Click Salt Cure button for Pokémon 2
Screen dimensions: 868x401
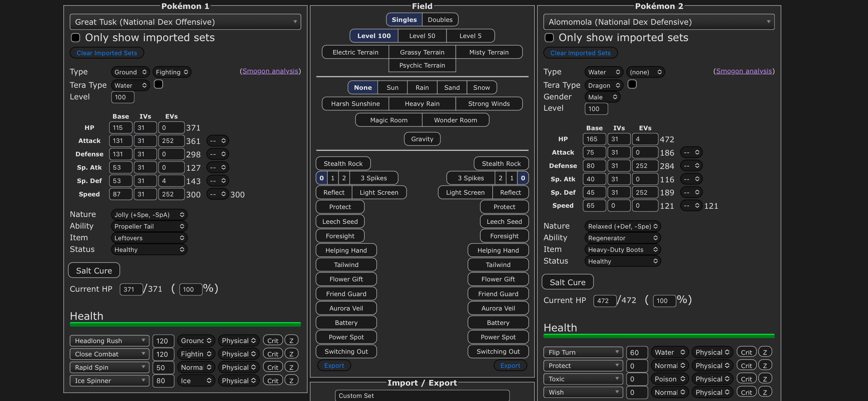[x=568, y=282]
